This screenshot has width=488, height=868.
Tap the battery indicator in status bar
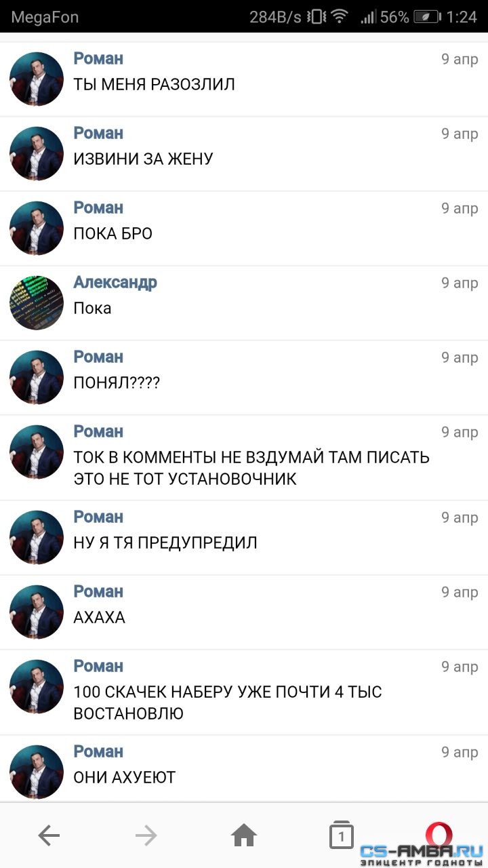tap(427, 17)
